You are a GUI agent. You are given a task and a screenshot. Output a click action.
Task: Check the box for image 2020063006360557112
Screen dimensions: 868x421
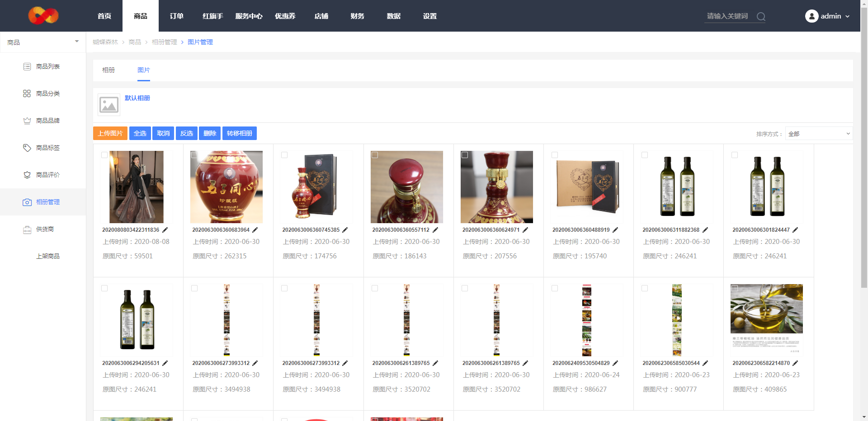point(375,155)
